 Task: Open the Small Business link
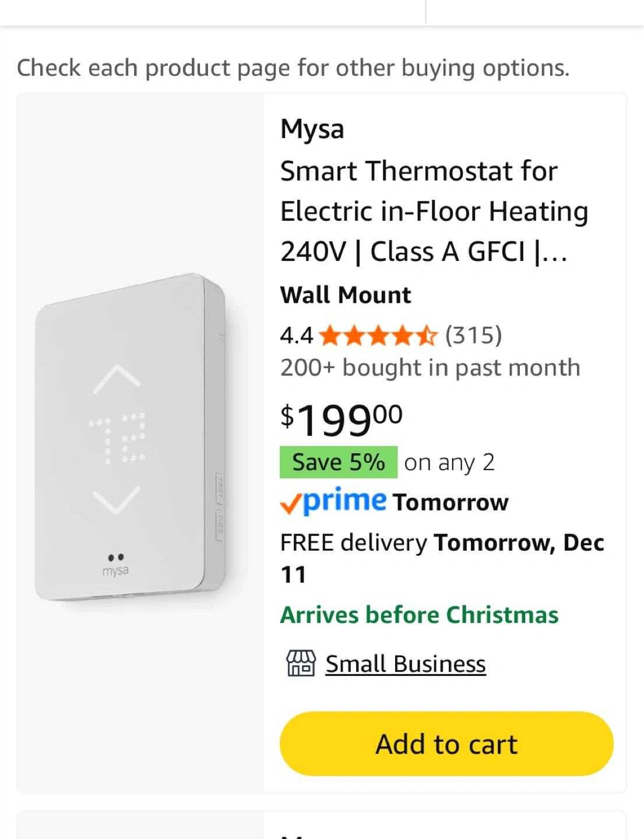pyautogui.click(x=405, y=664)
